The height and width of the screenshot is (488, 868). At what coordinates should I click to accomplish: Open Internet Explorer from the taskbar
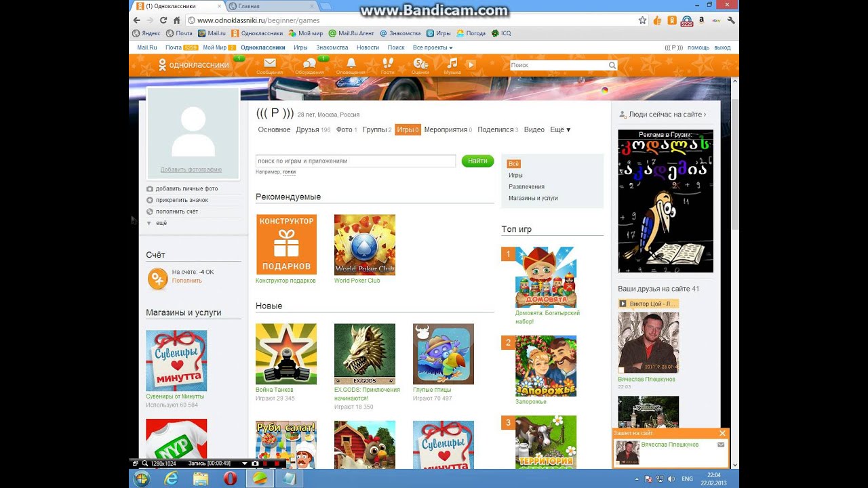tap(171, 479)
